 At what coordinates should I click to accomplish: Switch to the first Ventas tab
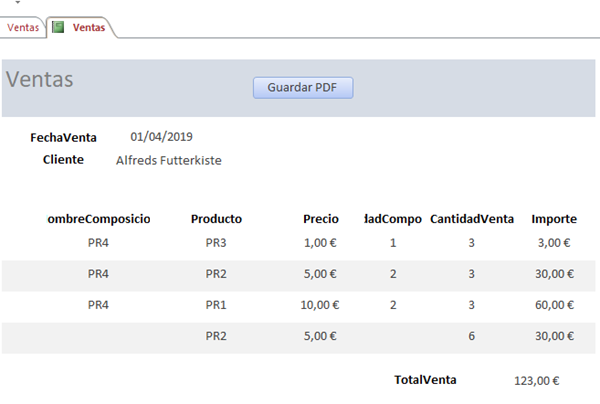coord(23,28)
